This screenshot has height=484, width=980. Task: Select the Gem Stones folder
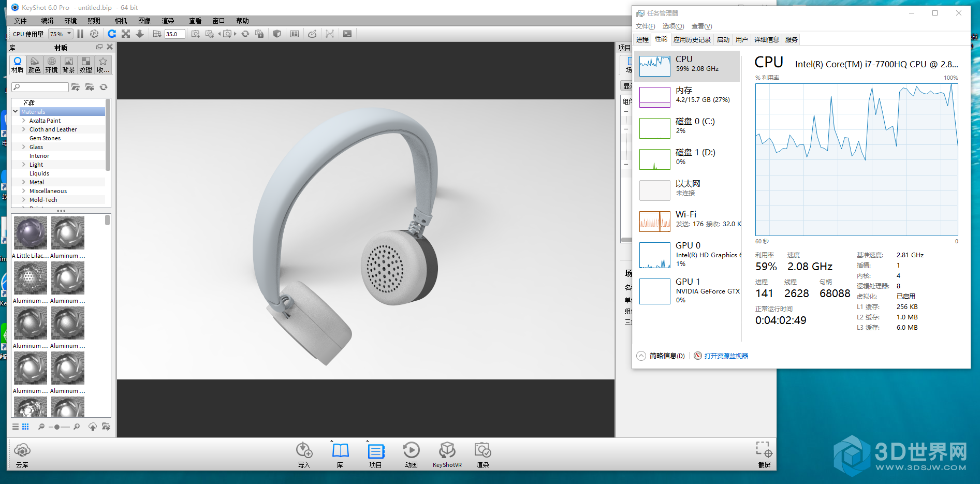click(x=45, y=138)
